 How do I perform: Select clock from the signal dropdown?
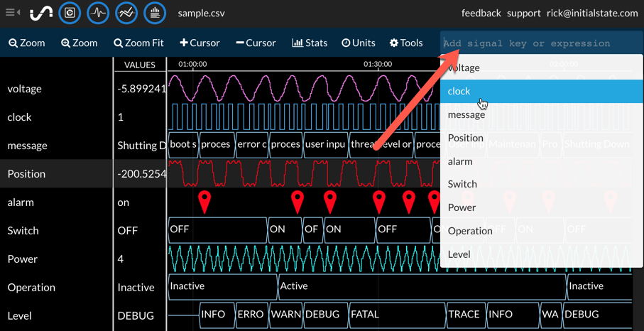(459, 91)
